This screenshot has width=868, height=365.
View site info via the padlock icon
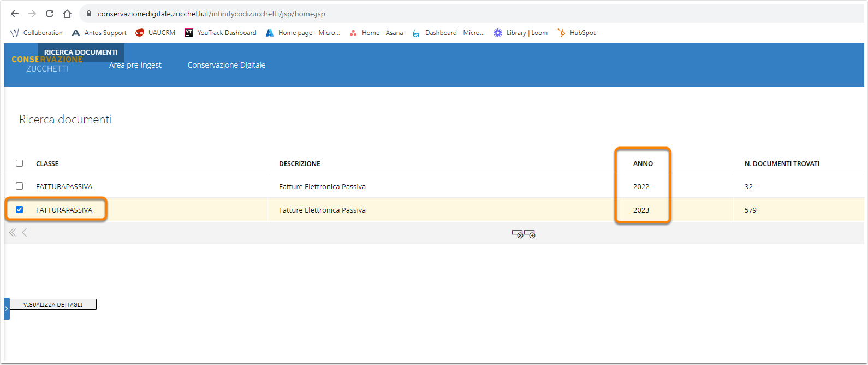pyautogui.click(x=89, y=14)
